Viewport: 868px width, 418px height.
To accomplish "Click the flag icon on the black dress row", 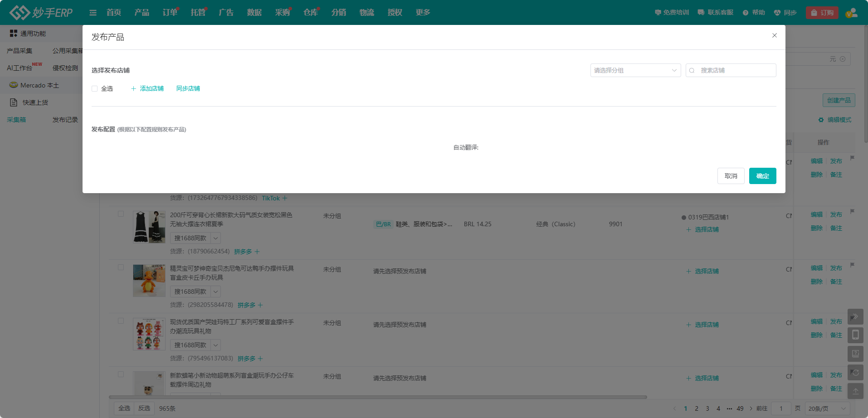I will pyautogui.click(x=852, y=211).
